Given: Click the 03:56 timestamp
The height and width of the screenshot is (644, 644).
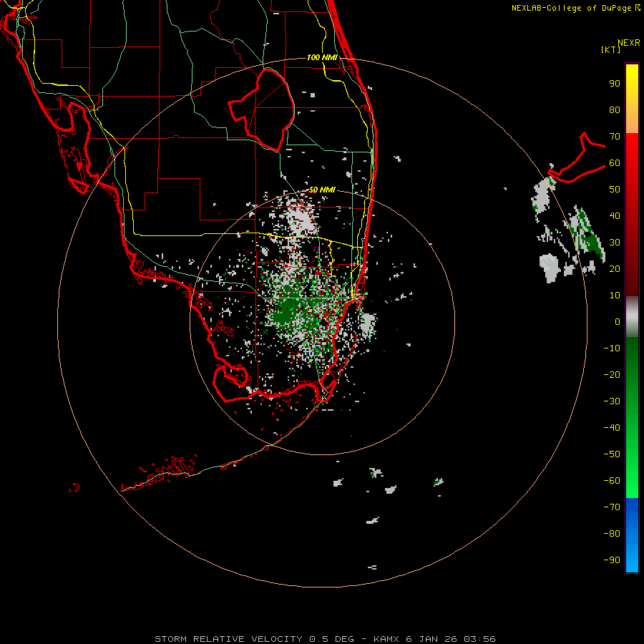Looking at the screenshot, I should [479, 639].
